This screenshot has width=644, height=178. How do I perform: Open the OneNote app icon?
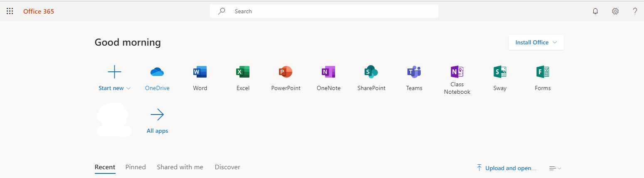[x=328, y=72]
